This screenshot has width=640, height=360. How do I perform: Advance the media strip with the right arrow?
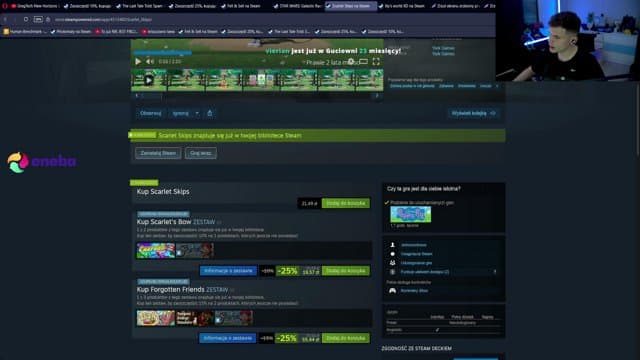[x=377, y=96]
